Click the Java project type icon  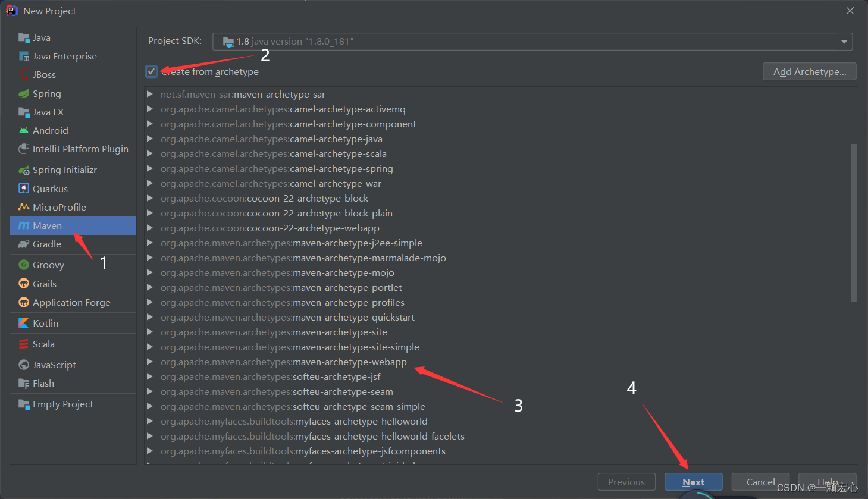click(x=24, y=38)
